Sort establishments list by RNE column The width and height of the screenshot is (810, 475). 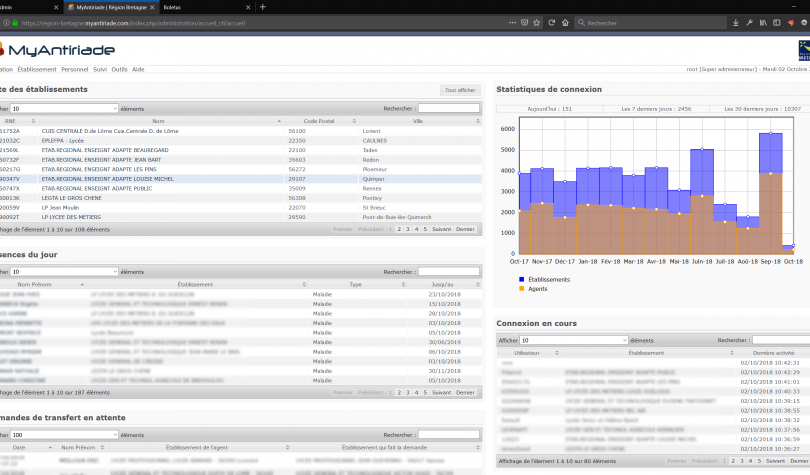[18, 121]
